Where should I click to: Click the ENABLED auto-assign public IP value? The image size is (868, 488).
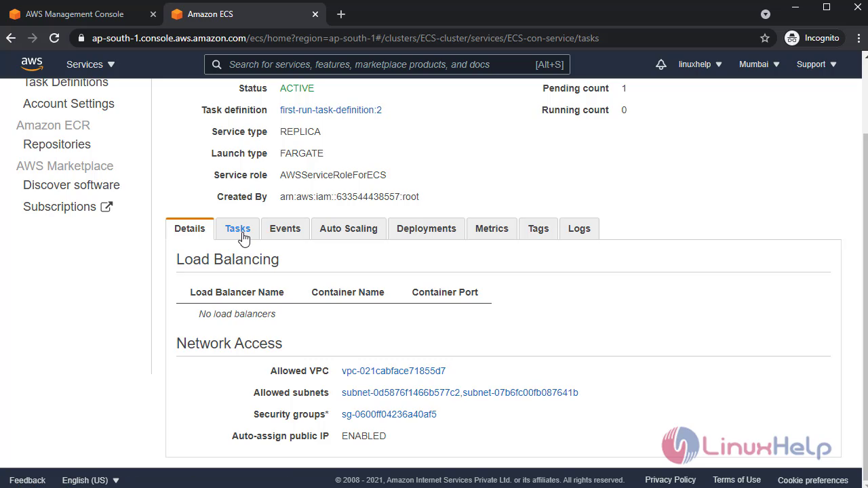tap(364, 436)
